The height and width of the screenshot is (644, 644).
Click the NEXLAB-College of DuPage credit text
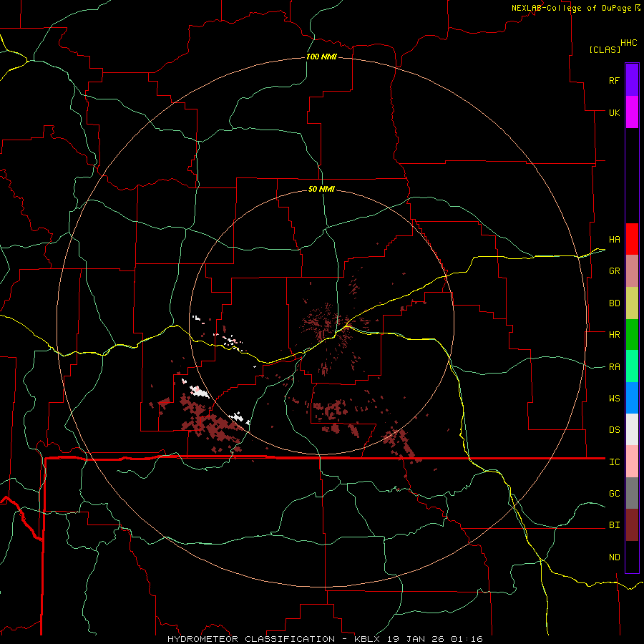point(571,8)
